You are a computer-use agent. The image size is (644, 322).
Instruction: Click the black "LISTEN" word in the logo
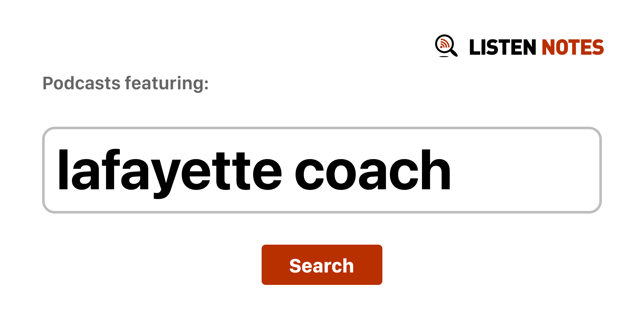click(x=502, y=47)
